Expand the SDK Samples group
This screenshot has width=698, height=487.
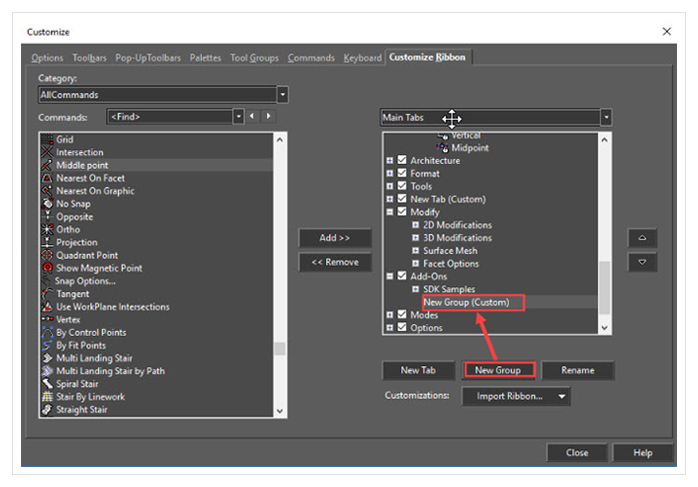click(x=415, y=289)
